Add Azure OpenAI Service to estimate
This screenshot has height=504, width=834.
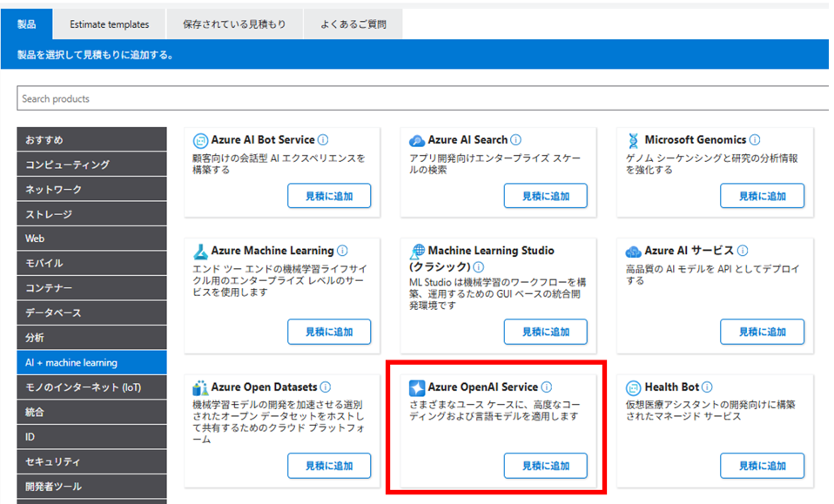click(545, 466)
